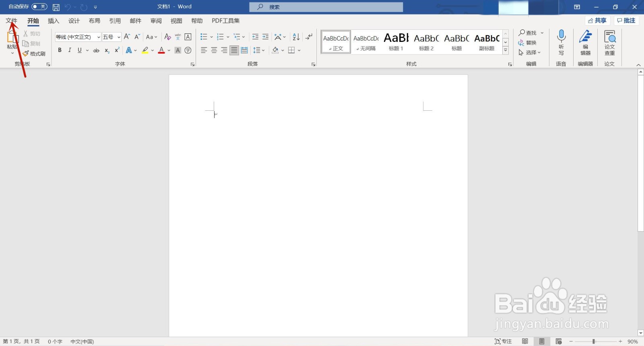The image size is (644, 346).
Task: Open the File (文件) tab
Action: (x=11, y=21)
